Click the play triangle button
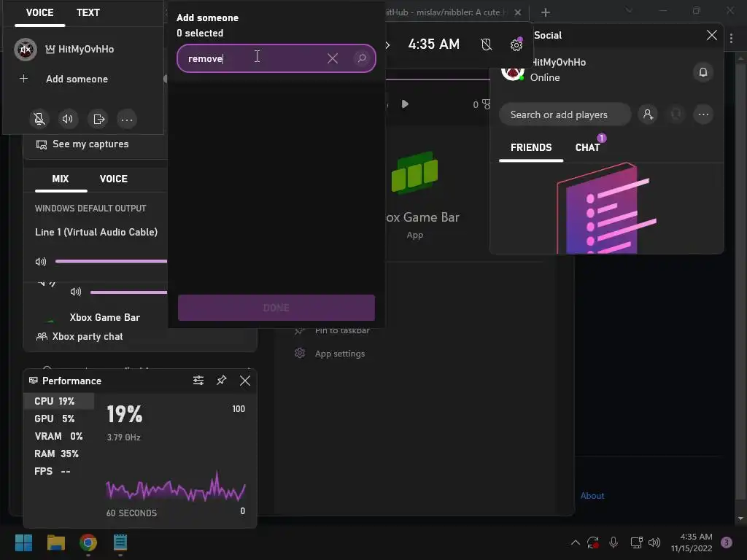Viewport: 747px width, 560px height. 405,104
